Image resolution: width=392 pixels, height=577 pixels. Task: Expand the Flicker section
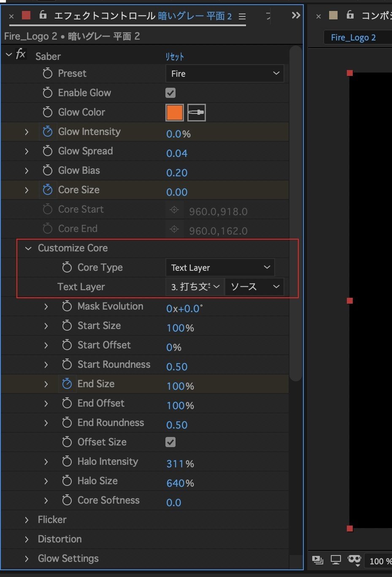pos(27,520)
